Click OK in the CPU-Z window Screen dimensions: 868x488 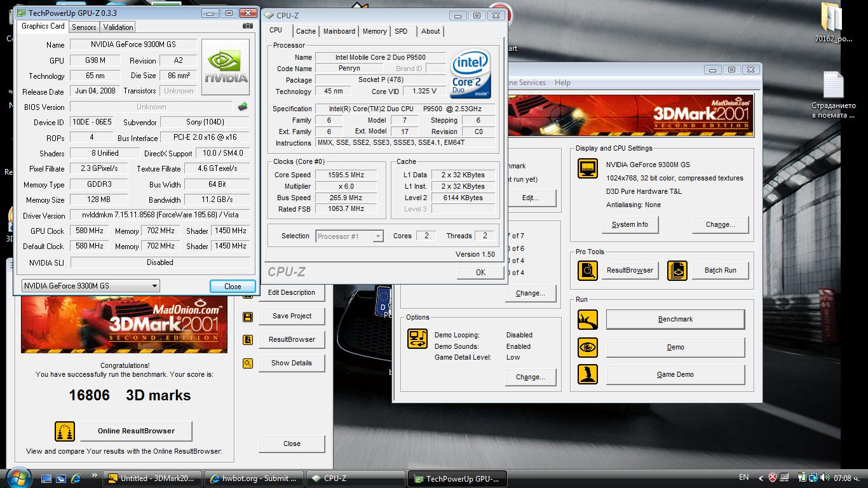tap(480, 273)
